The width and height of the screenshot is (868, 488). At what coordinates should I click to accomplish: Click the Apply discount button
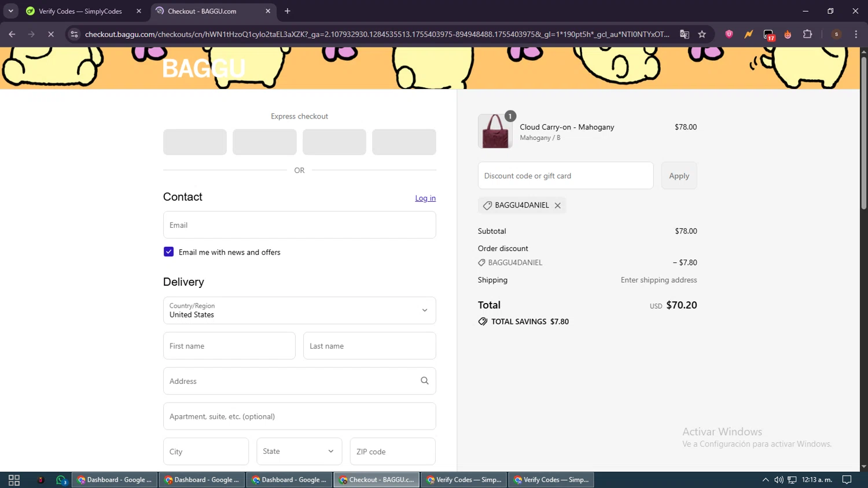tap(679, 176)
